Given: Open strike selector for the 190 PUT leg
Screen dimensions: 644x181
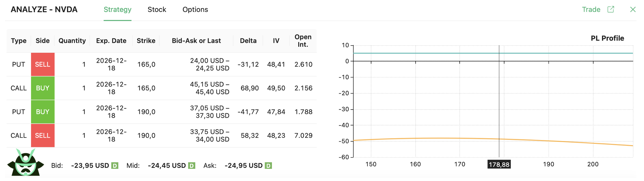Looking at the screenshot, I should tap(146, 112).
